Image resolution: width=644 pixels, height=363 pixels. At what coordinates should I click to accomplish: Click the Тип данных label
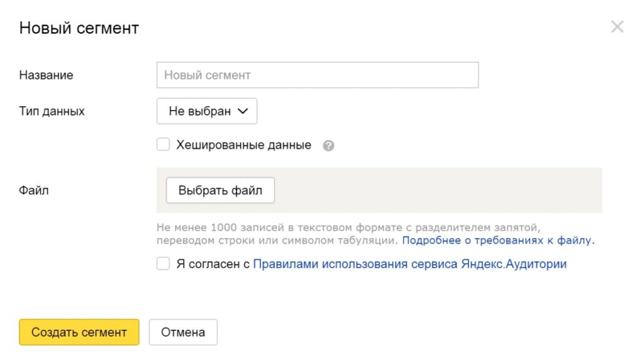[x=52, y=111]
